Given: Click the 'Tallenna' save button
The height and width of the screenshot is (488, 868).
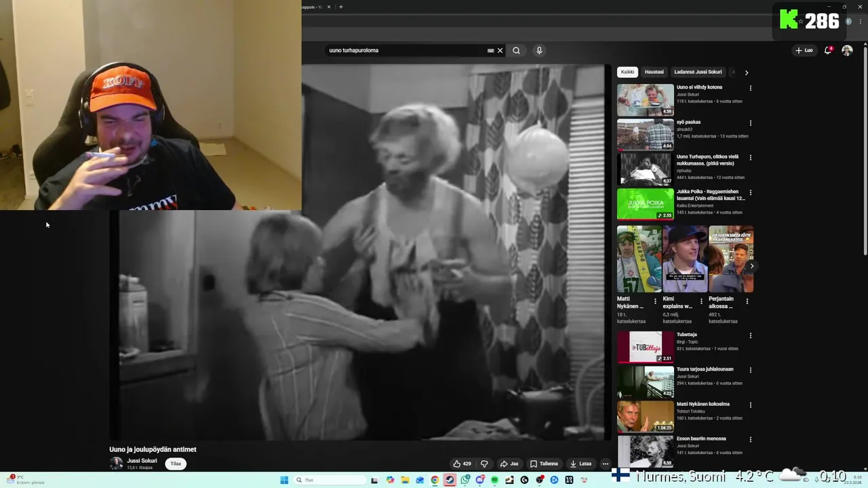Looking at the screenshot, I should tap(544, 464).
